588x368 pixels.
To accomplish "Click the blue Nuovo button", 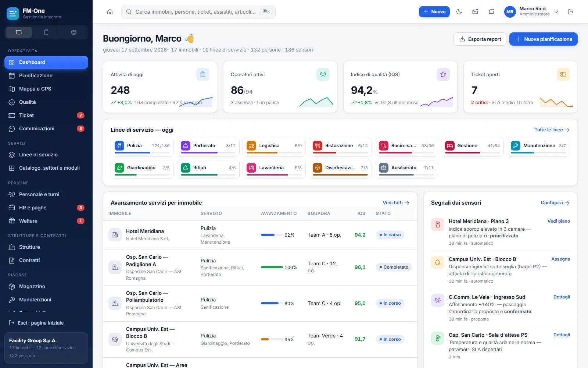I will [x=434, y=12].
